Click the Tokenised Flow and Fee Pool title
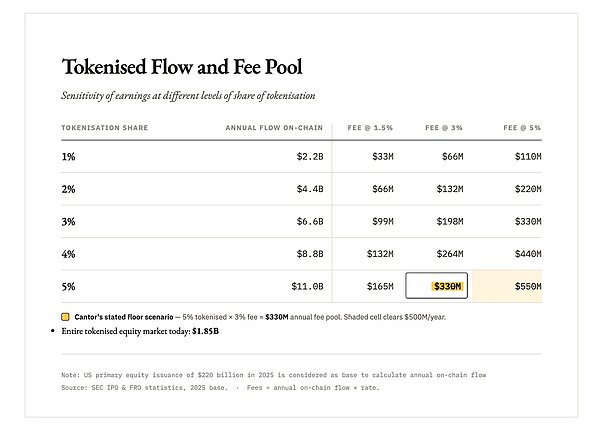600x430 pixels. tap(182, 67)
